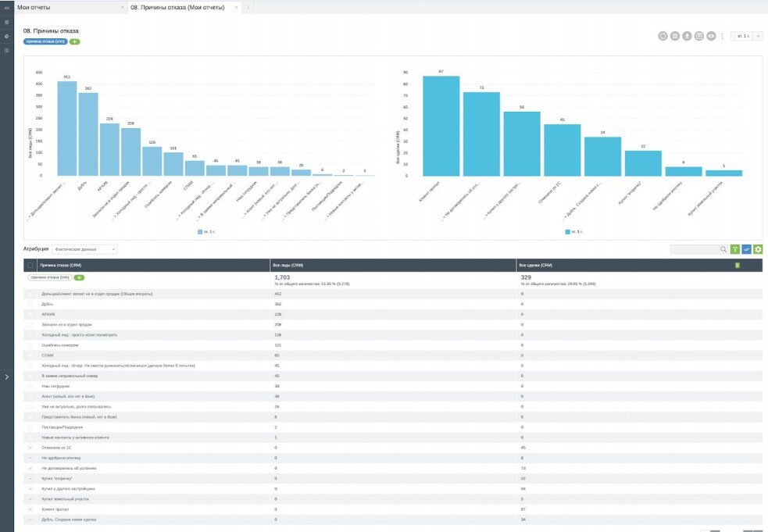The width and height of the screenshot is (768, 532).
Task: Toggle the legend swatch under the right chart
Action: point(568,232)
